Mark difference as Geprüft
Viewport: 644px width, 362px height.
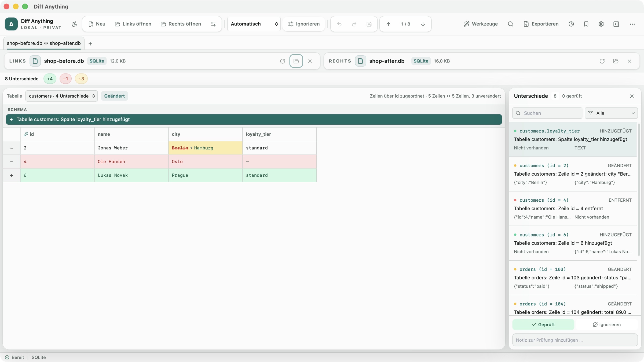[543, 324]
